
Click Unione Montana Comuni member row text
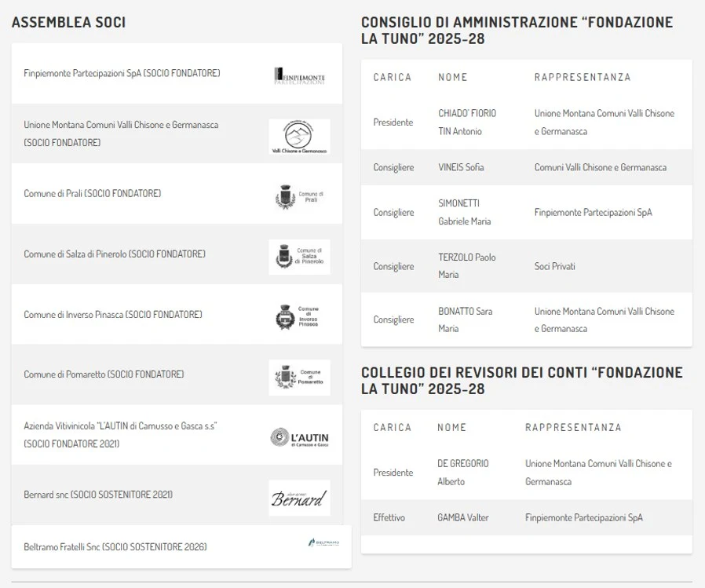click(121, 133)
